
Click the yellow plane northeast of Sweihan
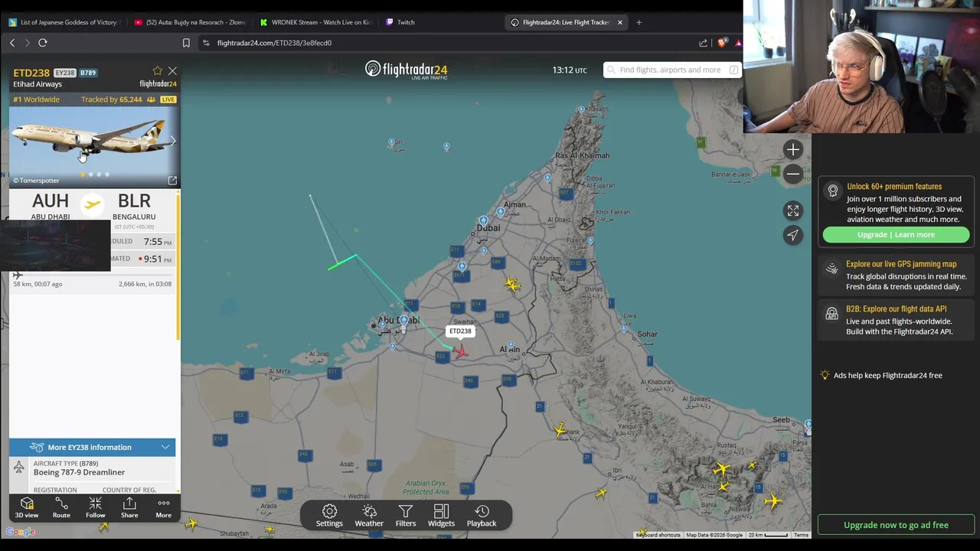pyautogui.click(x=512, y=285)
